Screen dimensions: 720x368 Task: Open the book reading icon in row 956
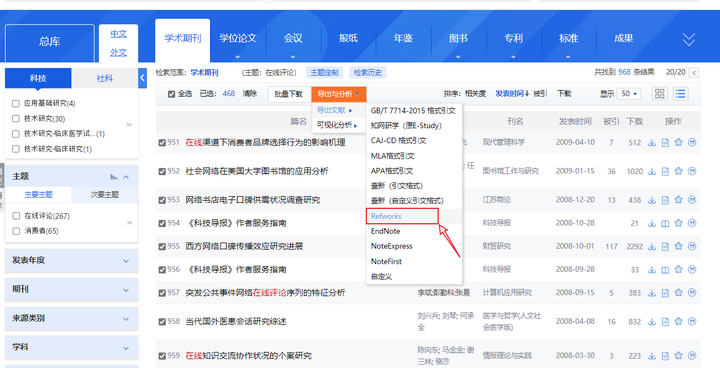[x=665, y=270]
